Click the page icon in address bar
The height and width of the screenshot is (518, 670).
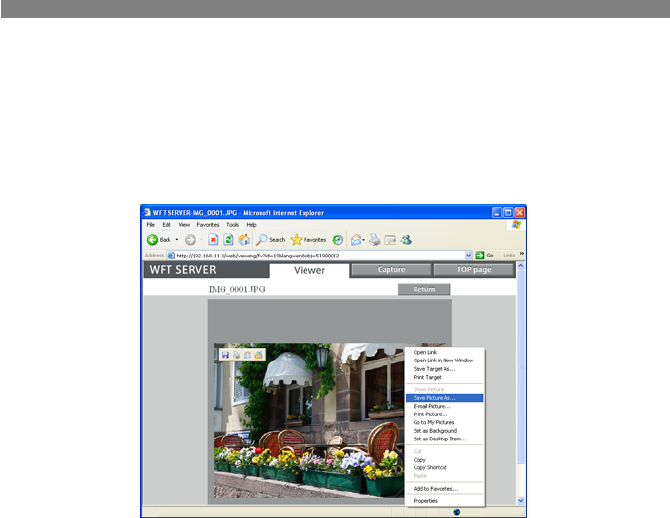tap(171, 255)
